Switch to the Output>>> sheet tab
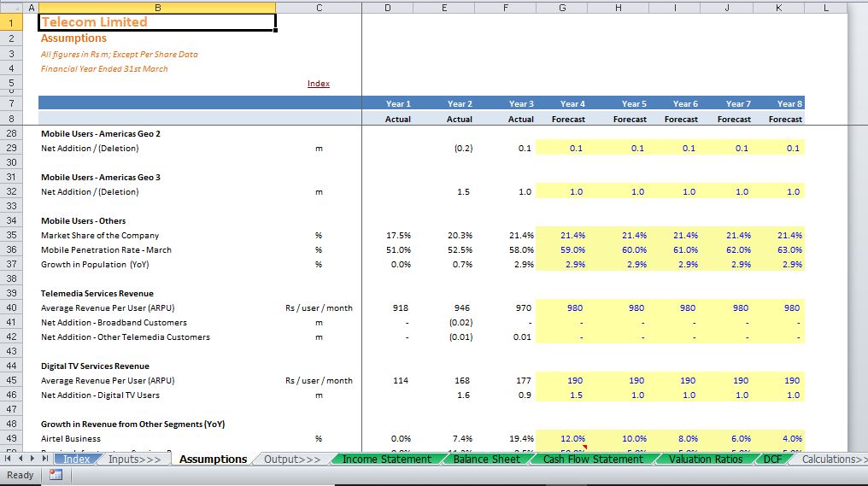 coord(292,460)
